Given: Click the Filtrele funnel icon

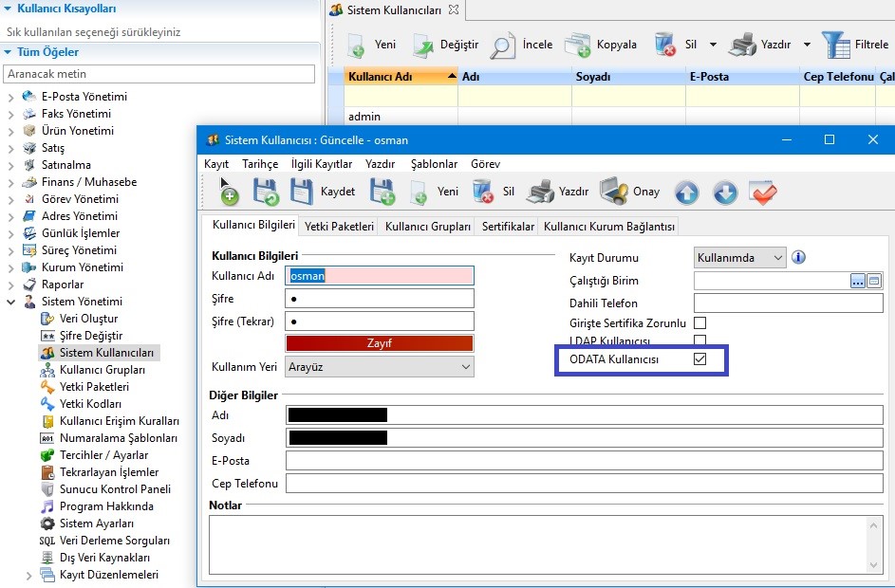Looking at the screenshot, I should tap(835, 45).
